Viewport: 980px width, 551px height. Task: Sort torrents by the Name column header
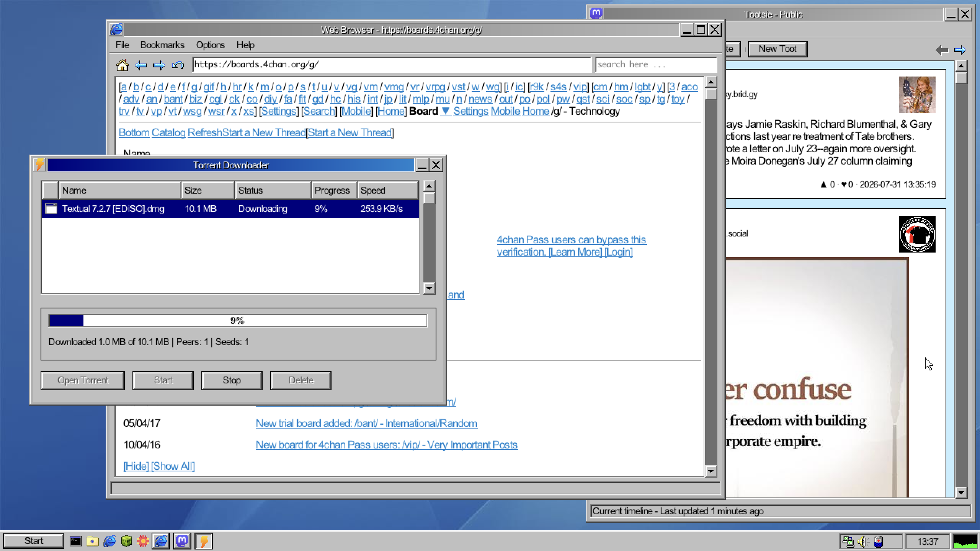[x=119, y=190]
